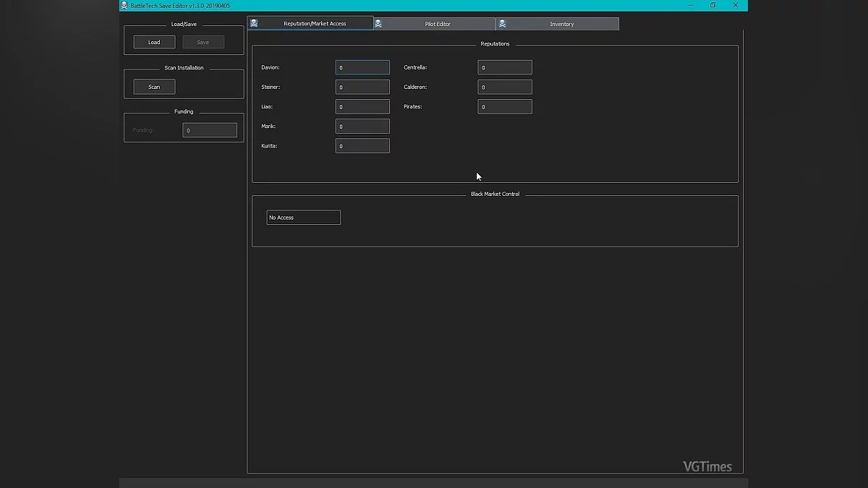This screenshot has width=868, height=488.
Task: Close the BattleTech Save Editor window
Action: click(x=736, y=6)
